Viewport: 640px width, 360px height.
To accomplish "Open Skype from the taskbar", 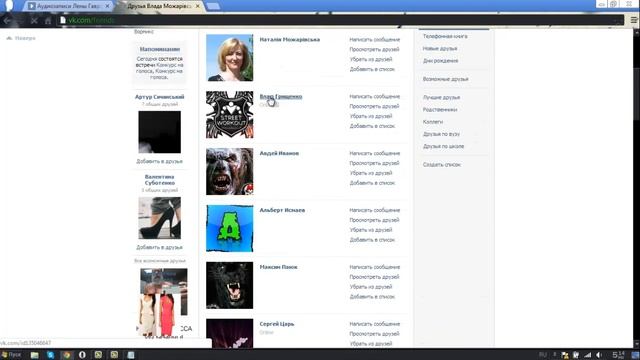I will pos(50,355).
